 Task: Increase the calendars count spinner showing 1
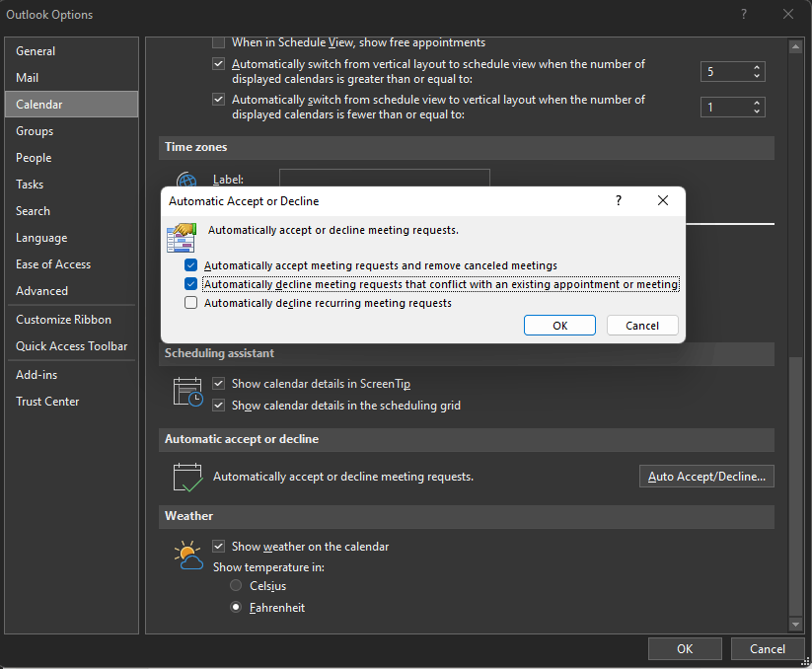757,103
